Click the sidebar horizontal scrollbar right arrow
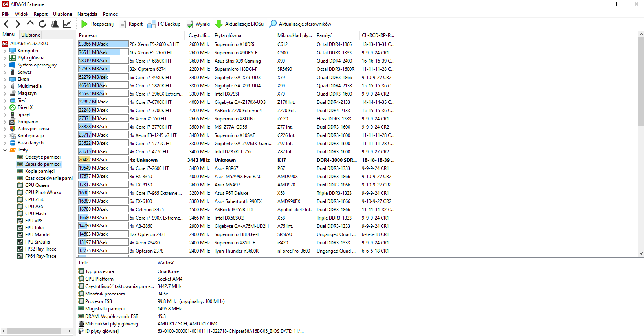 70,331
